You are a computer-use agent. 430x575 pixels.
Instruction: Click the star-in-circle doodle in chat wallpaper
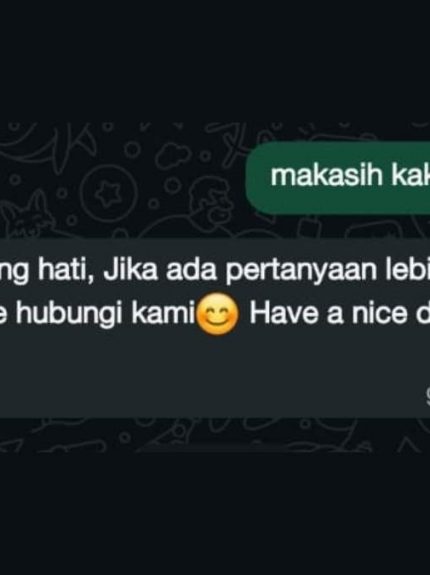pyautogui.click(x=109, y=192)
